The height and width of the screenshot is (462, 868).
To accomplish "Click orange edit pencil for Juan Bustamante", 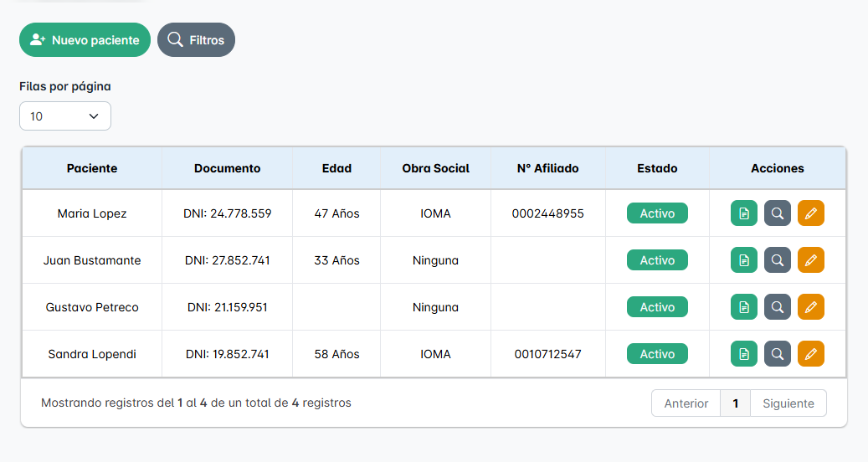I will (810, 260).
